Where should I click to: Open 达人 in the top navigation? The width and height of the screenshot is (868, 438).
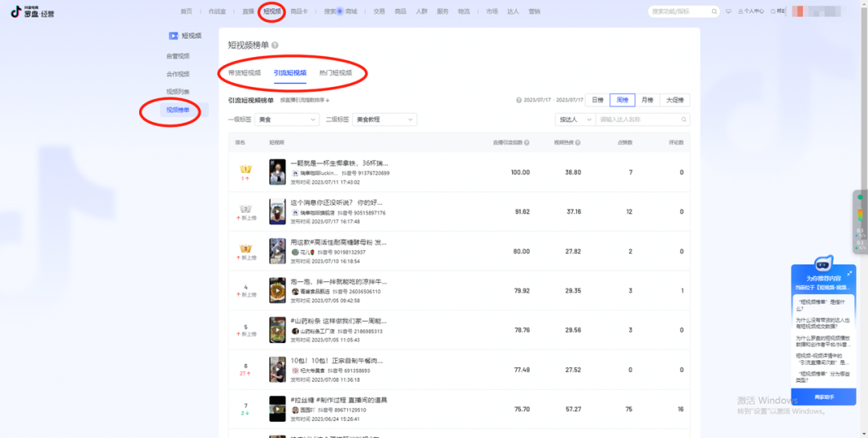coord(513,11)
